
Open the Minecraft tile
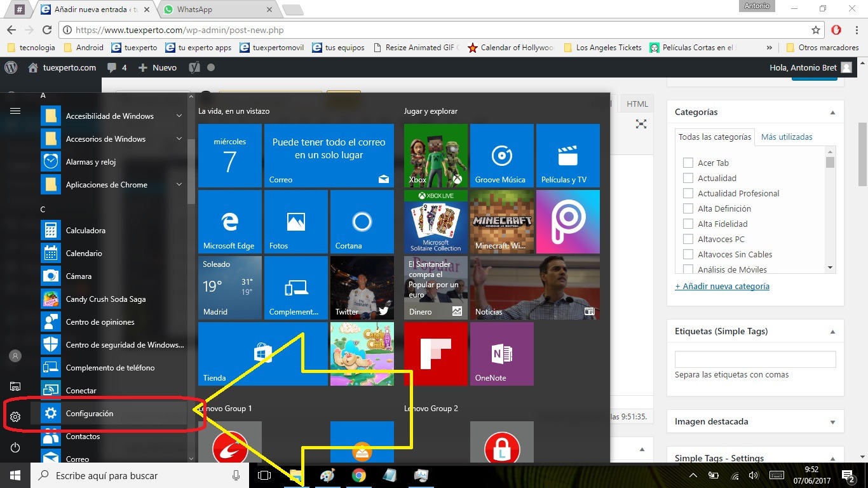tap(502, 222)
